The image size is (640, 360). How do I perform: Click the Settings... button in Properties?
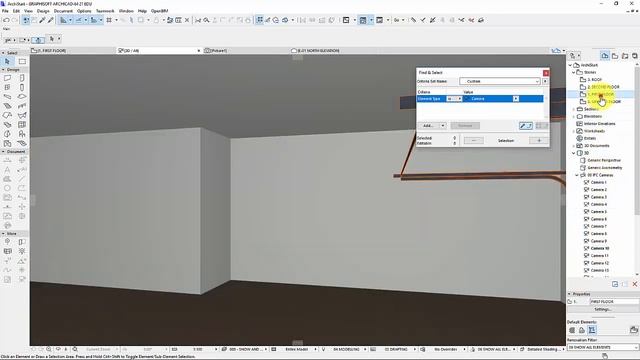[603, 309]
